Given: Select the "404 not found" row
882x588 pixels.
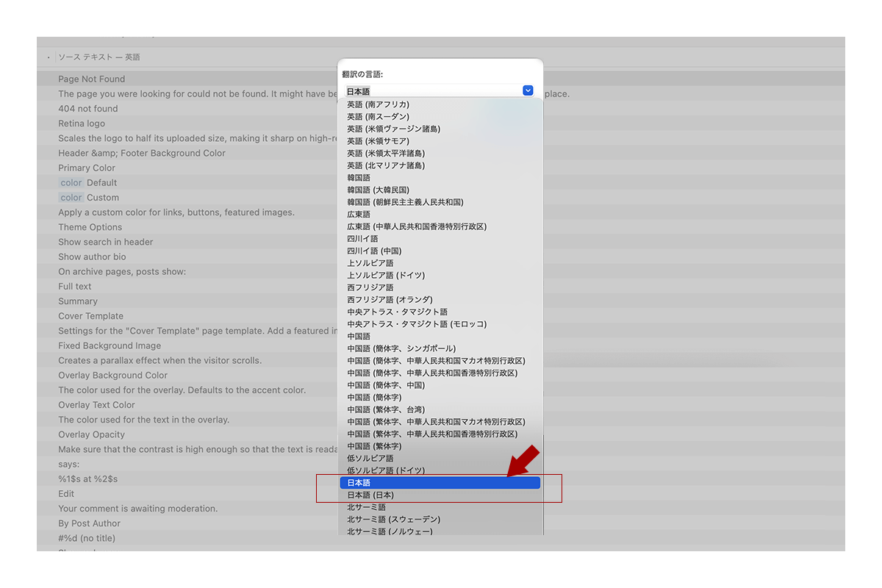Looking at the screenshot, I should [88, 109].
